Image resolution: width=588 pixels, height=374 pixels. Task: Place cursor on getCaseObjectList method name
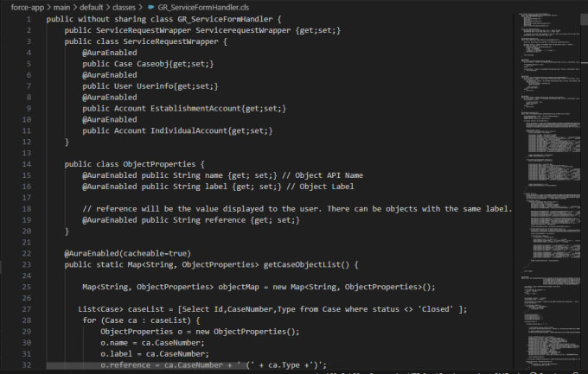click(x=306, y=264)
